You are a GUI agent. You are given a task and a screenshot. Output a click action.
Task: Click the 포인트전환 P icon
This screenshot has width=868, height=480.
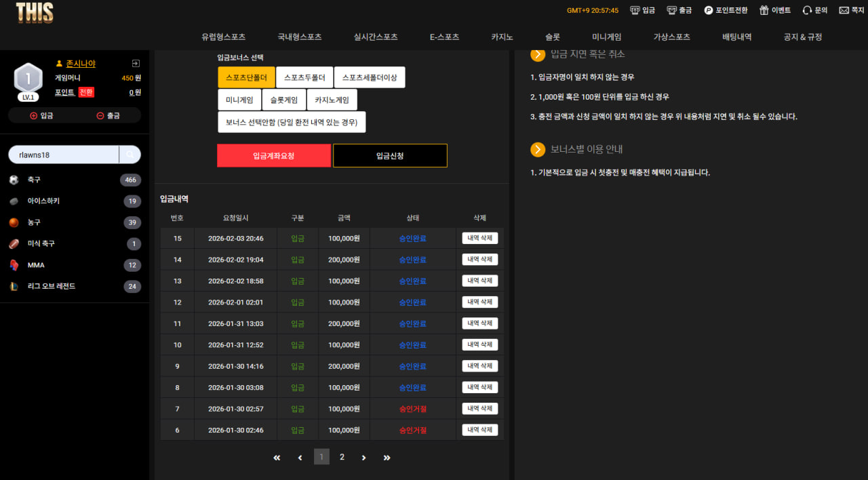[709, 10]
